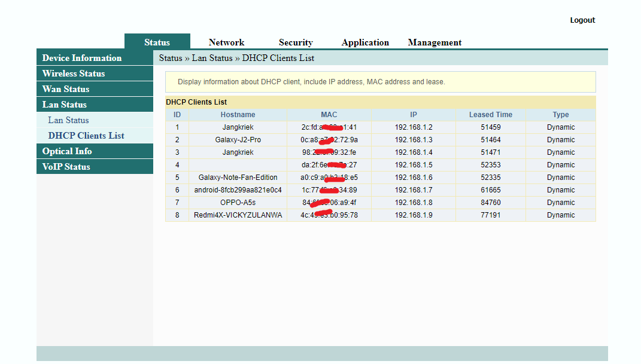The image size is (641, 364).
Task: Click IP address 192.168.1.4
Action: 414,152
